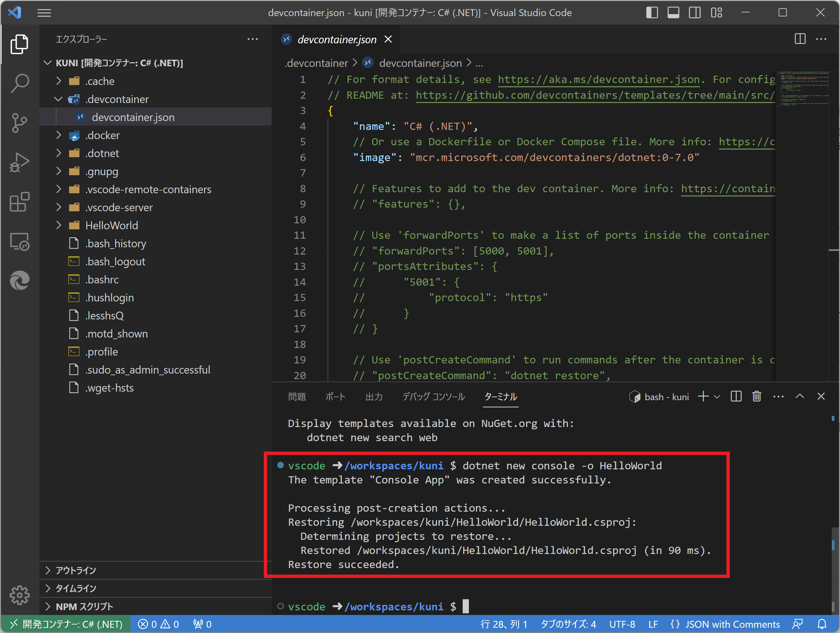Click the remote container indicator in status bar

[x=66, y=624]
